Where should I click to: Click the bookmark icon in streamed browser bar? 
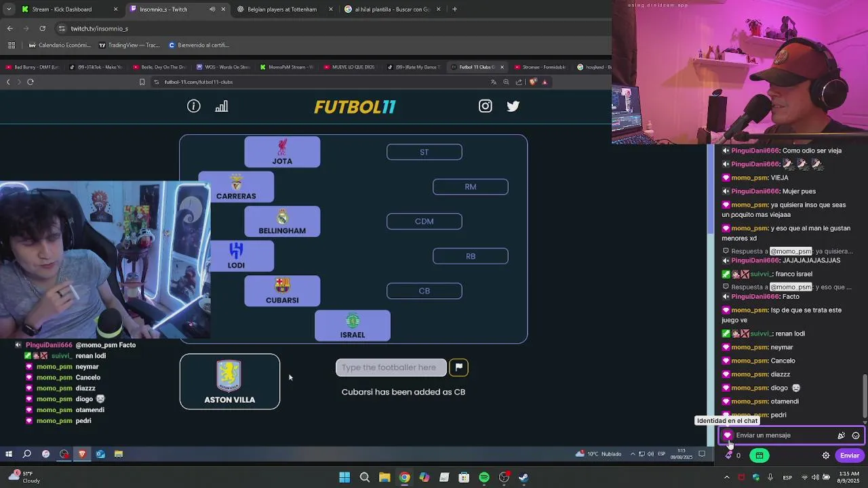point(142,82)
